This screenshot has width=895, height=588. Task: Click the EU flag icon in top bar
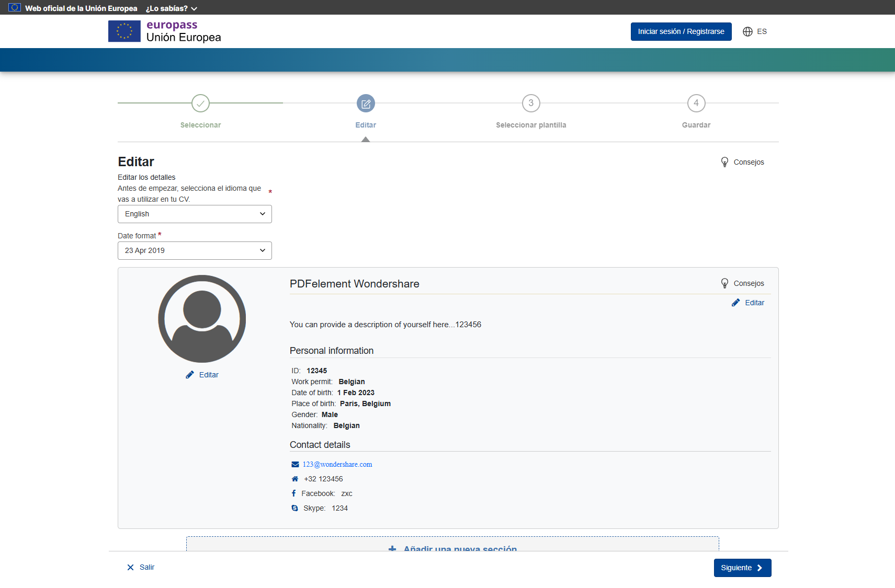[x=15, y=8]
